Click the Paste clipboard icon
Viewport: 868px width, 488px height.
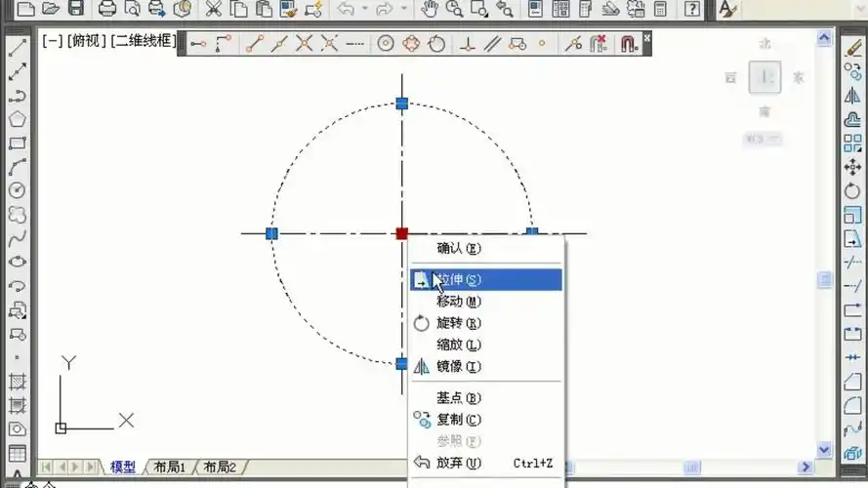pyautogui.click(x=264, y=9)
